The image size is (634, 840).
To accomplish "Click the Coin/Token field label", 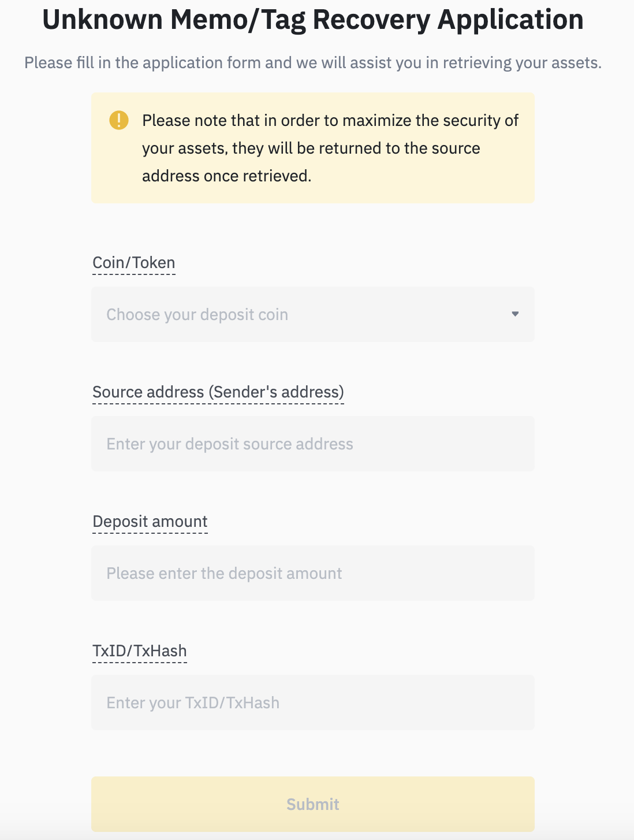I will tap(133, 263).
